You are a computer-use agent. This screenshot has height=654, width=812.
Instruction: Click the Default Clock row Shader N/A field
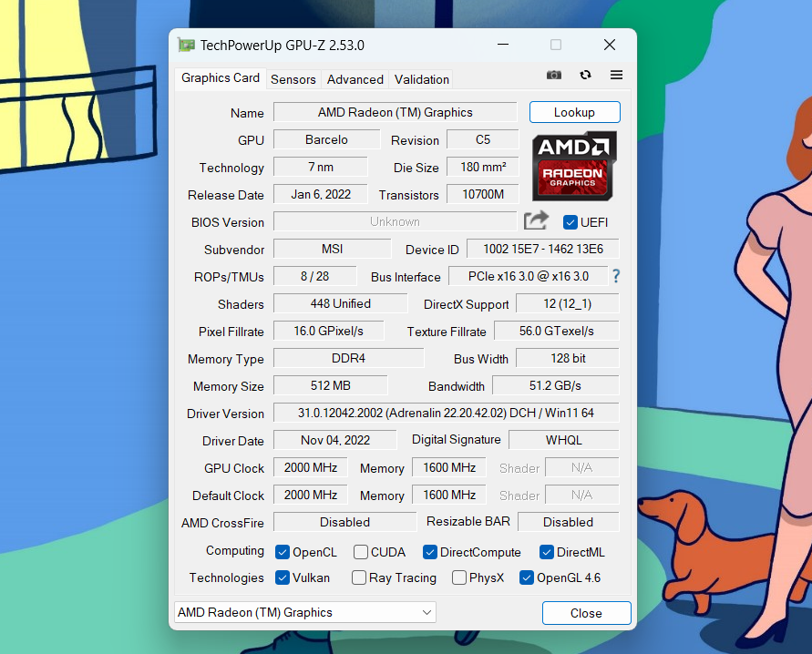tap(582, 496)
